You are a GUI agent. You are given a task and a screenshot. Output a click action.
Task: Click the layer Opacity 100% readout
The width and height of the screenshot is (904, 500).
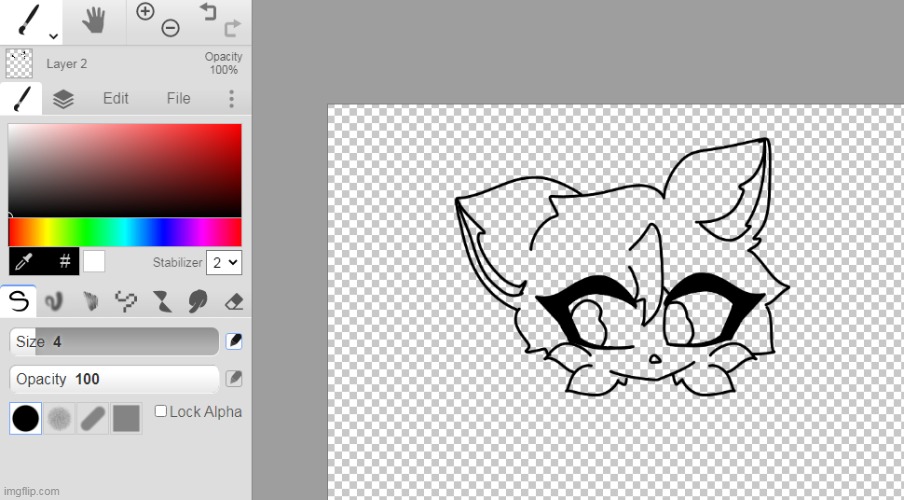click(x=224, y=63)
